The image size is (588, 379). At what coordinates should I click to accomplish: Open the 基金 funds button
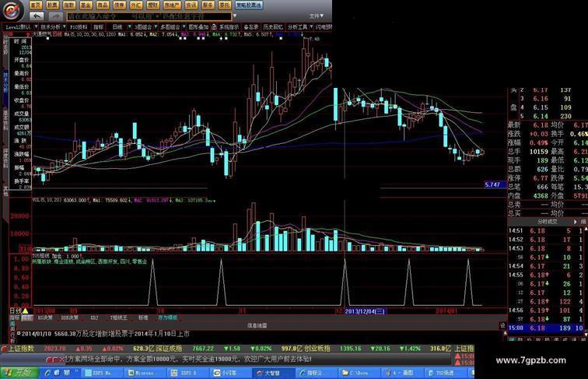tap(86, 5)
